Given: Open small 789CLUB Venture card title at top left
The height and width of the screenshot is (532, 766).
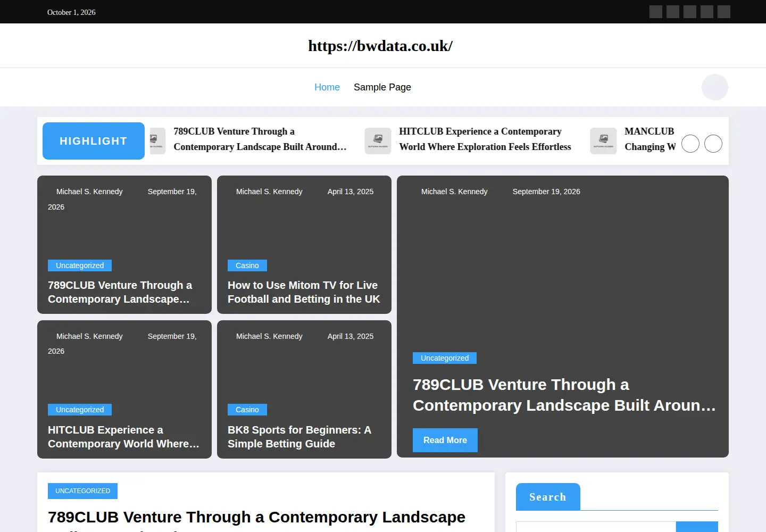Looking at the screenshot, I should (x=120, y=292).
